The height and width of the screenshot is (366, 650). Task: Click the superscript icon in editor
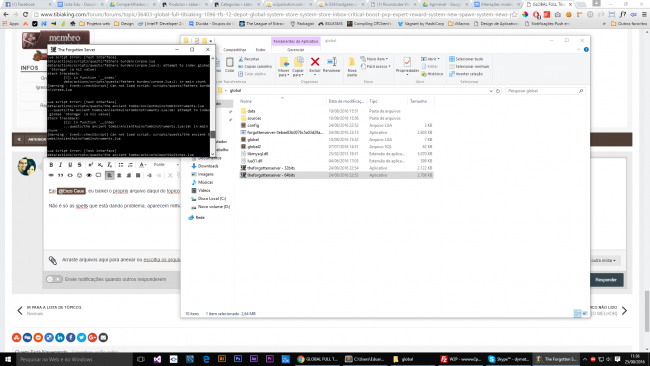coord(90,165)
